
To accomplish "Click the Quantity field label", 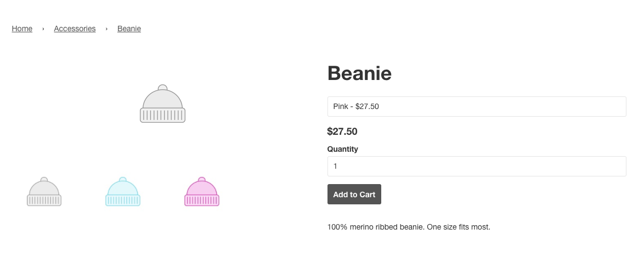I will (342, 149).
